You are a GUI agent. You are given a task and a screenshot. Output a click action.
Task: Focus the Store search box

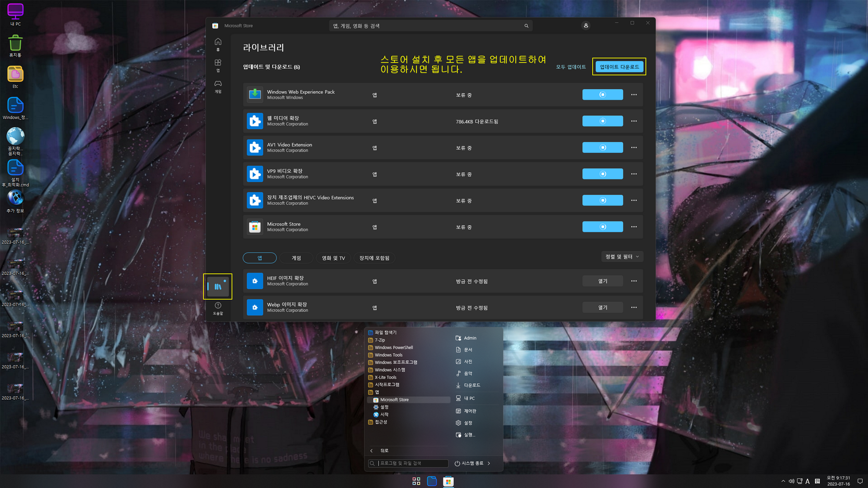[431, 26]
